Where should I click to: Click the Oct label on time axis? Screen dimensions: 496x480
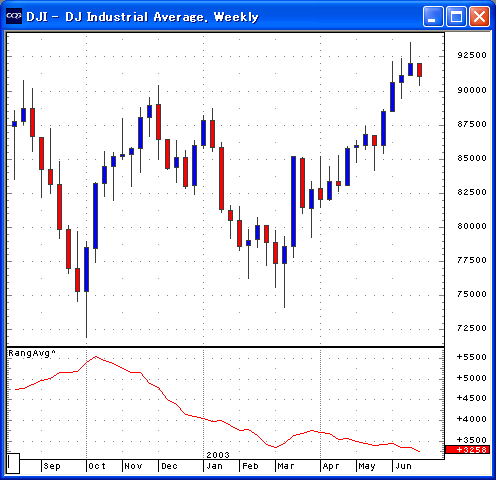pos(97,466)
